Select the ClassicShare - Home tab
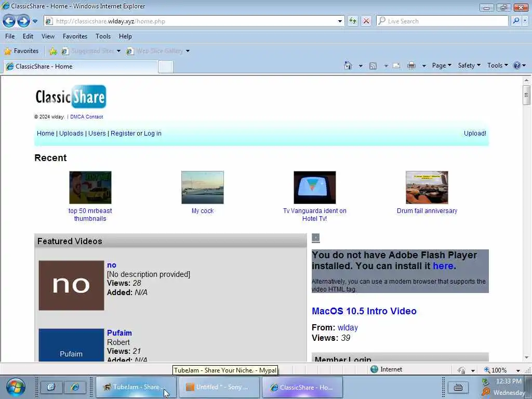Screen dimensions: 532x399 (x=81, y=66)
